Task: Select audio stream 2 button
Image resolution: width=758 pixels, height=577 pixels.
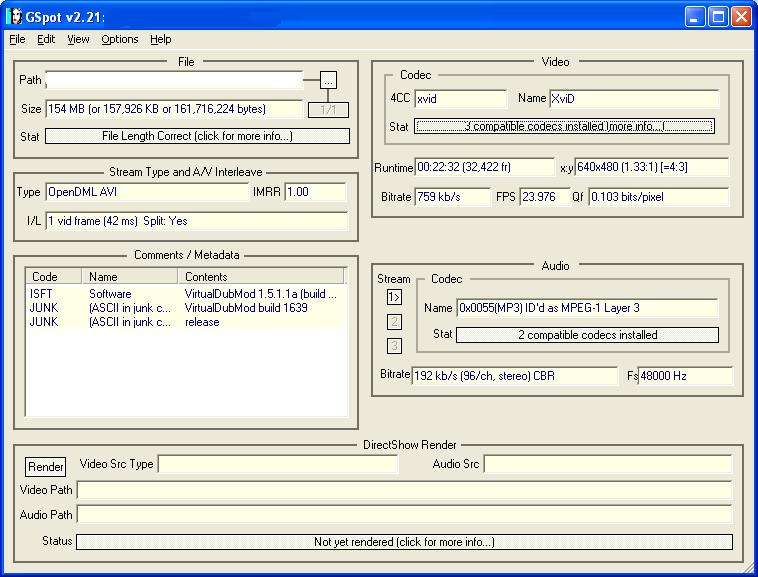Action: click(x=394, y=321)
